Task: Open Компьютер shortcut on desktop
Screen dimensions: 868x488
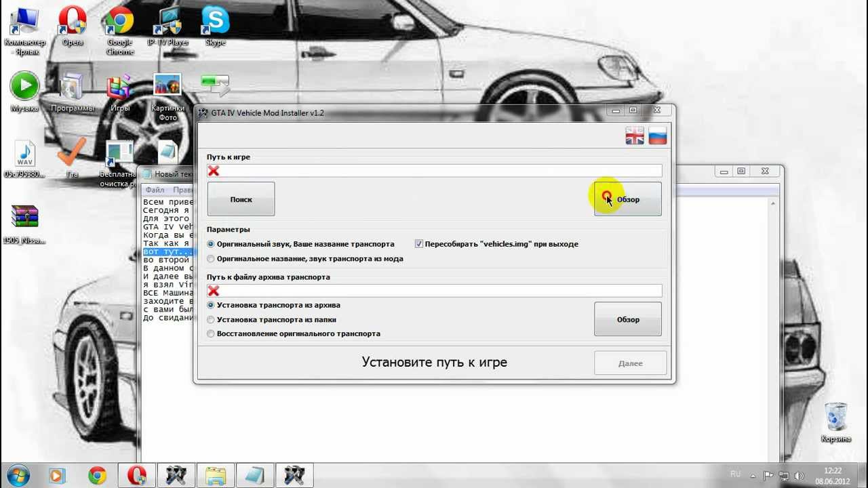Action: (x=24, y=31)
